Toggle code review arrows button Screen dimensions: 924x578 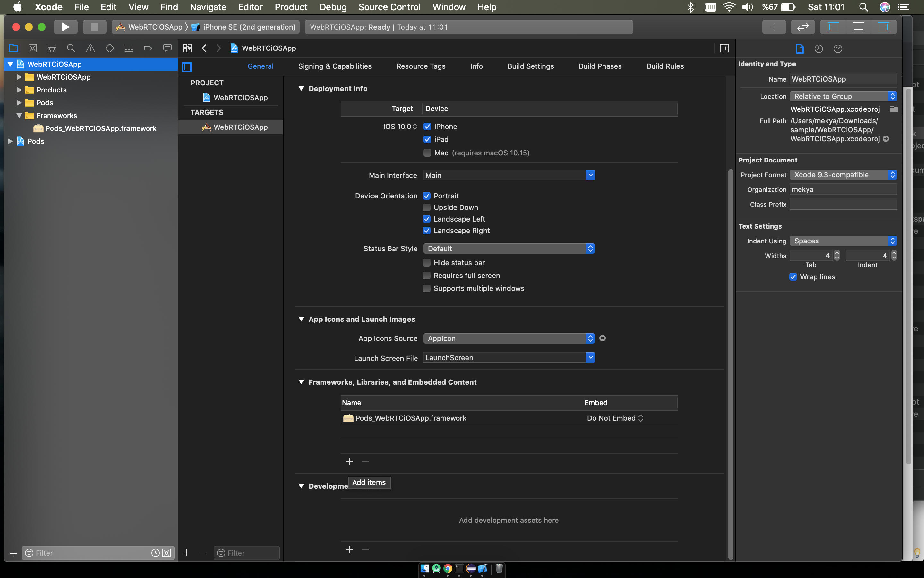coord(803,27)
